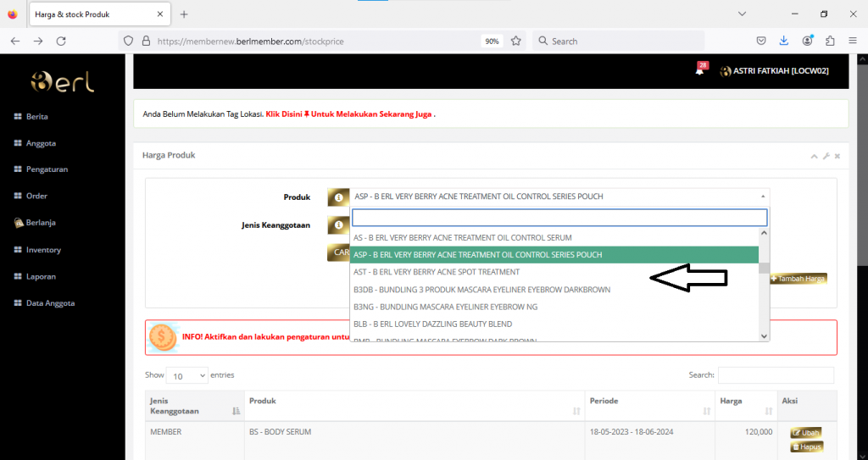Collapse the Harga Produk panel
Viewport: 868px width, 460px height.
pyautogui.click(x=815, y=156)
